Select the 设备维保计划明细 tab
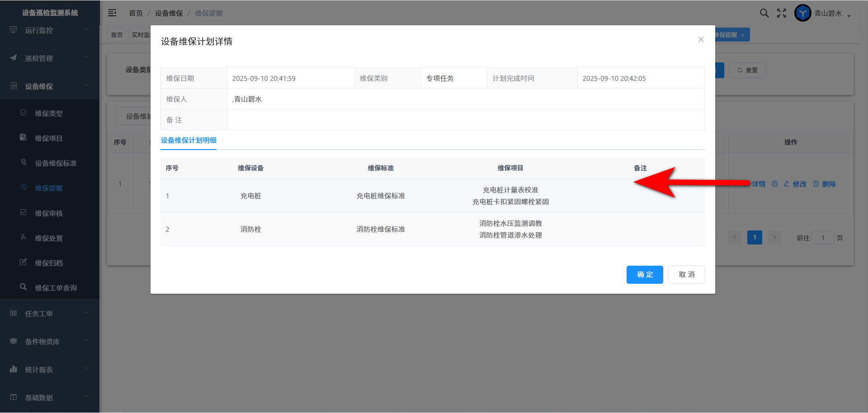Screen dimensions: 868x413 189,141
